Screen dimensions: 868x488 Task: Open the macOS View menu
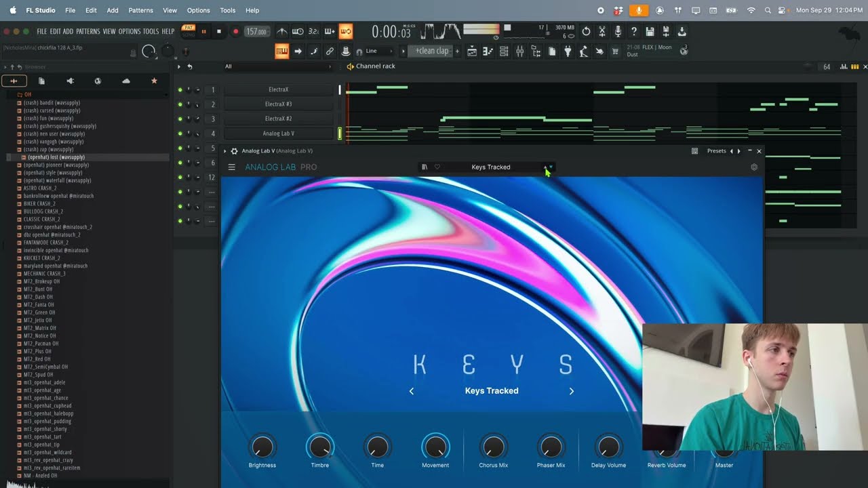[170, 10]
